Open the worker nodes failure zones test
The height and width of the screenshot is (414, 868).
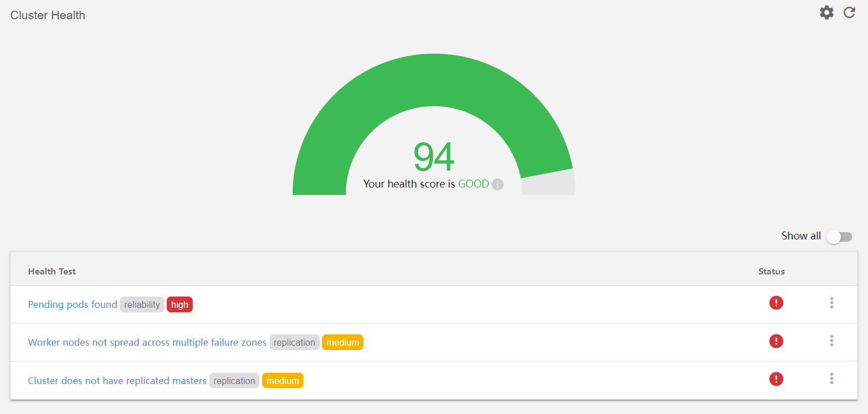(147, 342)
